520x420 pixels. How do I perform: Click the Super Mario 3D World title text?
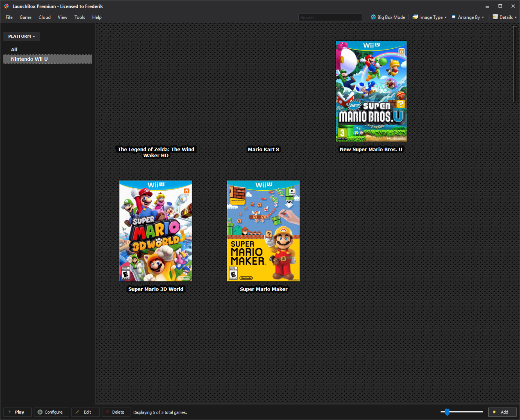tap(156, 289)
